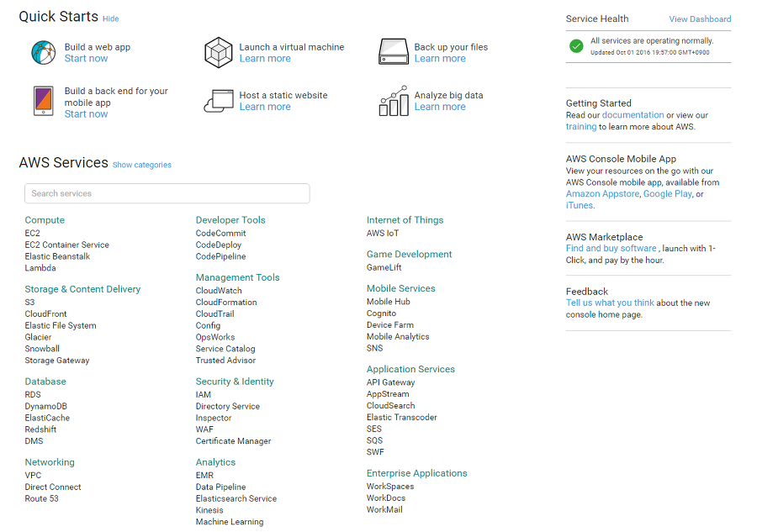
Task: Click the bar chart icon for Analyze big data
Action: pyautogui.click(x=394, y=101)
